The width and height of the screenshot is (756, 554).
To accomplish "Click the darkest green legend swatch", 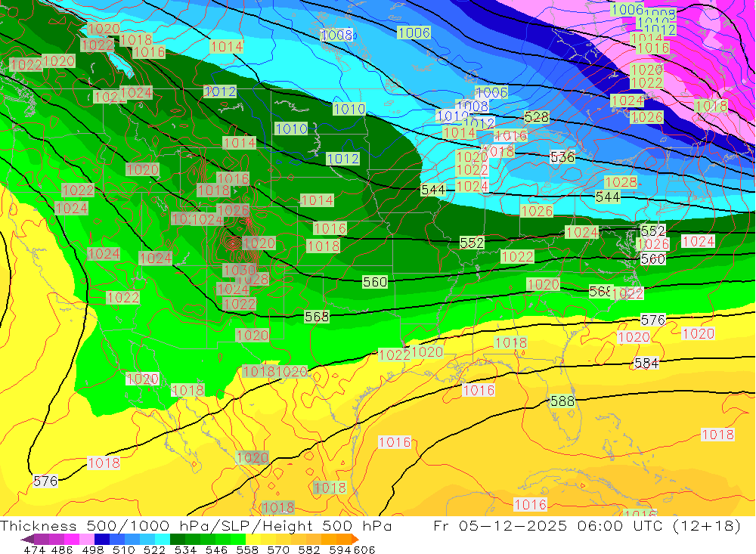I will tap(178, 539).
